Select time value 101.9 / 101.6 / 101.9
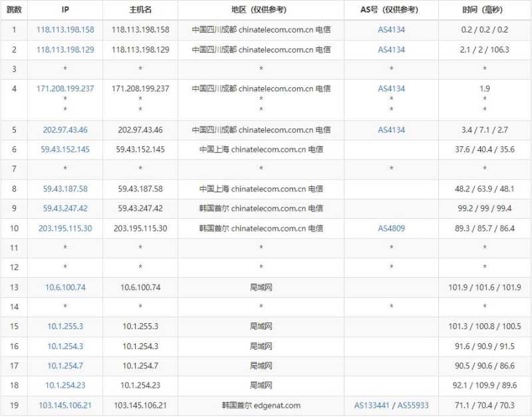532x417 pixels. pyautogui.click(x=485, y=287)
